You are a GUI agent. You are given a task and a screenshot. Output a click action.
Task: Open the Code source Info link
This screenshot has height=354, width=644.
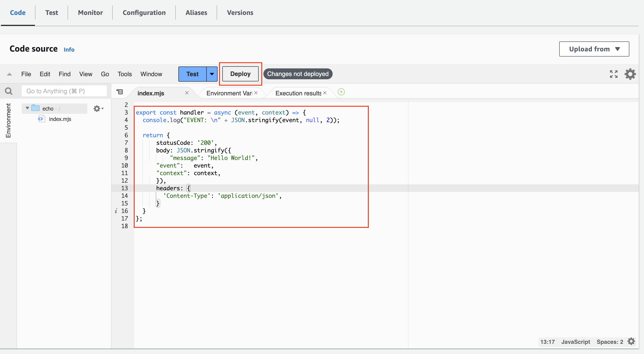[69, 49]
